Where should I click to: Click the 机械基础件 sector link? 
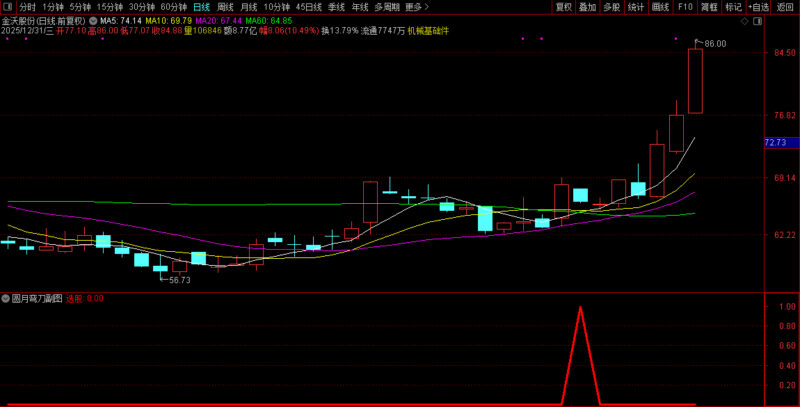coord(429,31)
